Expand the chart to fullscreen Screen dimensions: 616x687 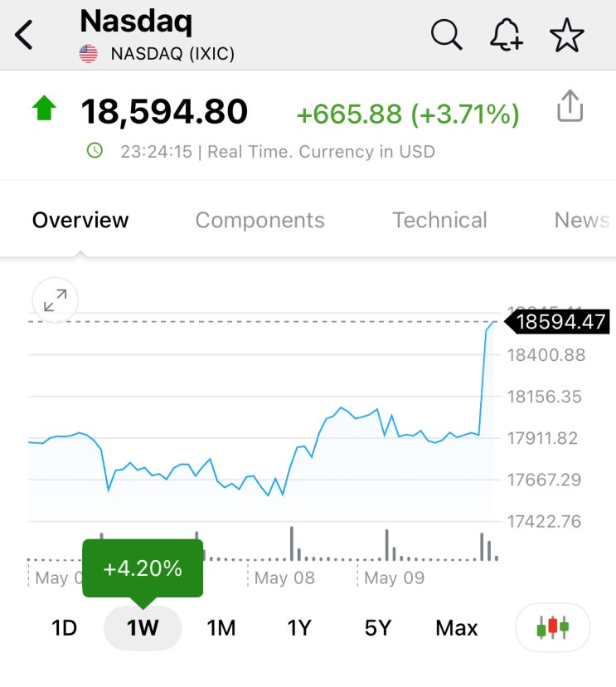[56, 300]
